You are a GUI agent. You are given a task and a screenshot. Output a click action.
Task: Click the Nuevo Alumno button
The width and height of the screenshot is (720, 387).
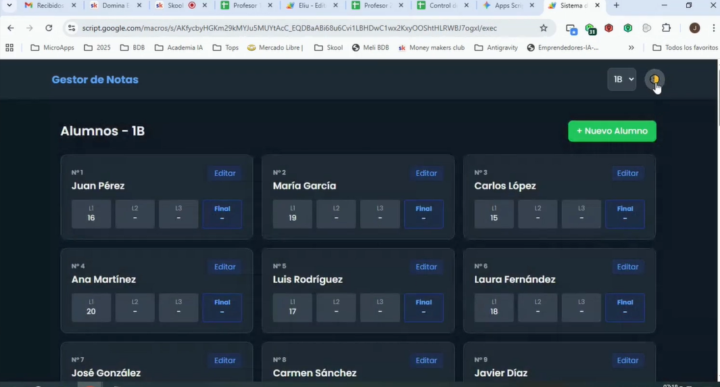[x=612, y=131]
